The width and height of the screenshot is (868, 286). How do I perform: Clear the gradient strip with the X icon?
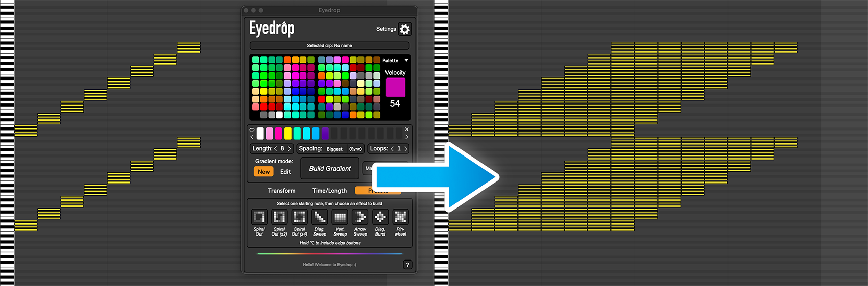407,129
